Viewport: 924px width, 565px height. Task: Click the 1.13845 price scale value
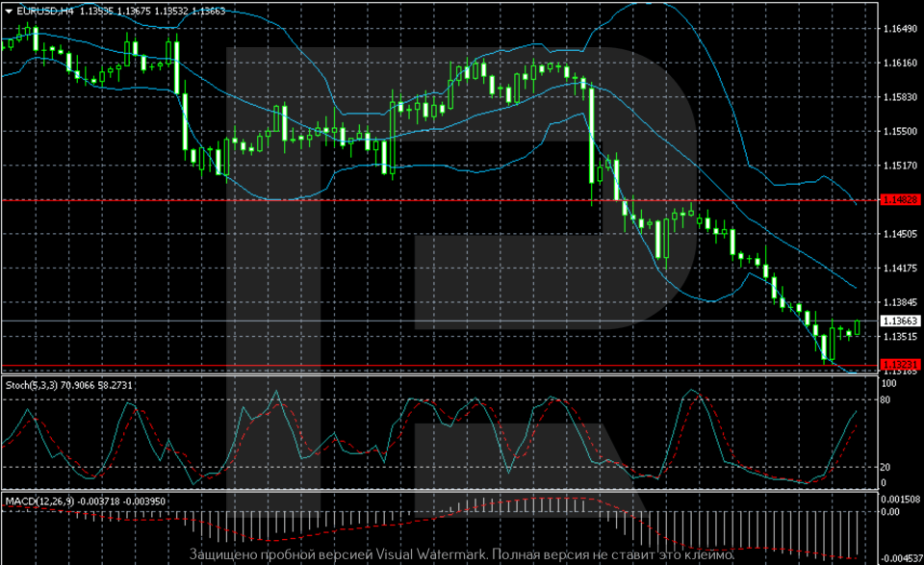[x=900, y=302]
